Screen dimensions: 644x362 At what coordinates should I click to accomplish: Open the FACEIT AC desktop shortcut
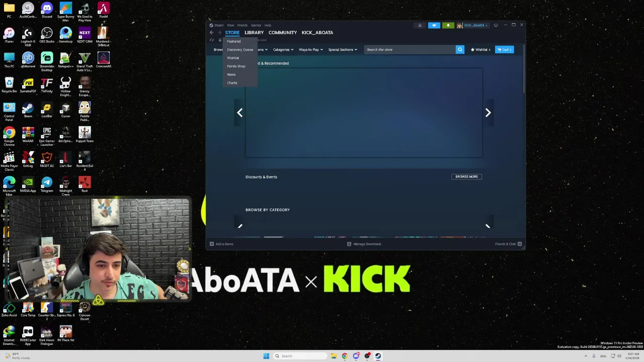(47, 159)
